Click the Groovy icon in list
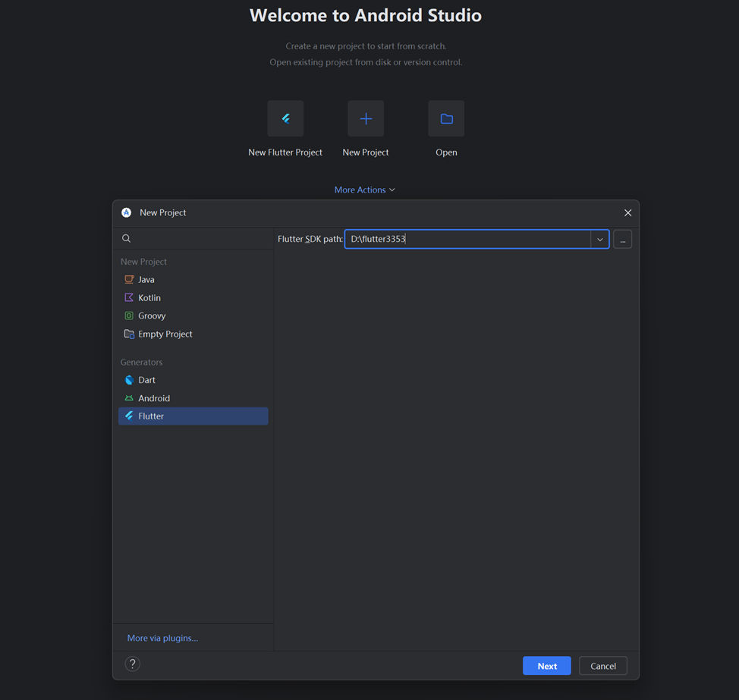The image size is (739, 700). (x=129, y=315)
